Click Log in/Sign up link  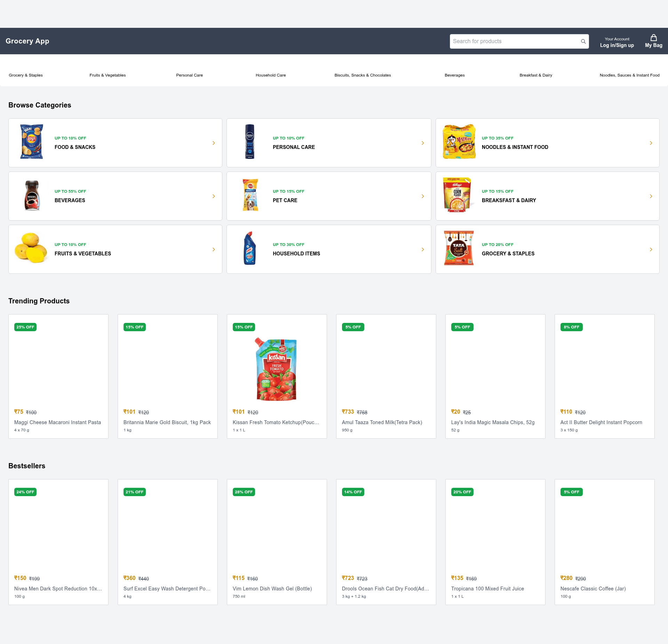[x=617, y=45]
